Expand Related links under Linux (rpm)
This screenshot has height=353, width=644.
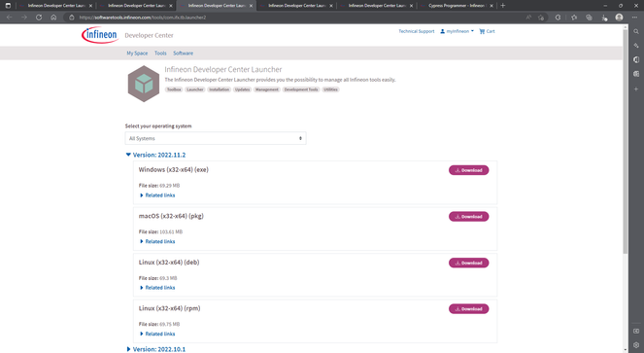point(157,334)
